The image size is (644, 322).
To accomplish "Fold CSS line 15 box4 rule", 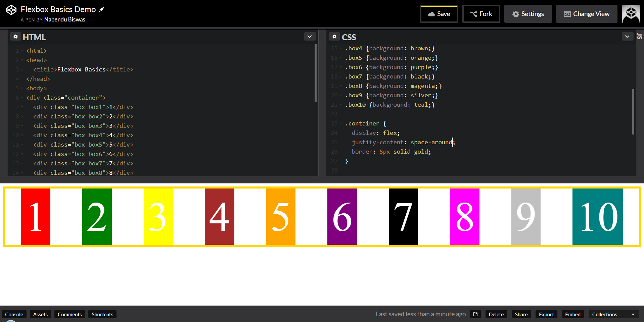I will pyautogui.click(x=341, y=48).
